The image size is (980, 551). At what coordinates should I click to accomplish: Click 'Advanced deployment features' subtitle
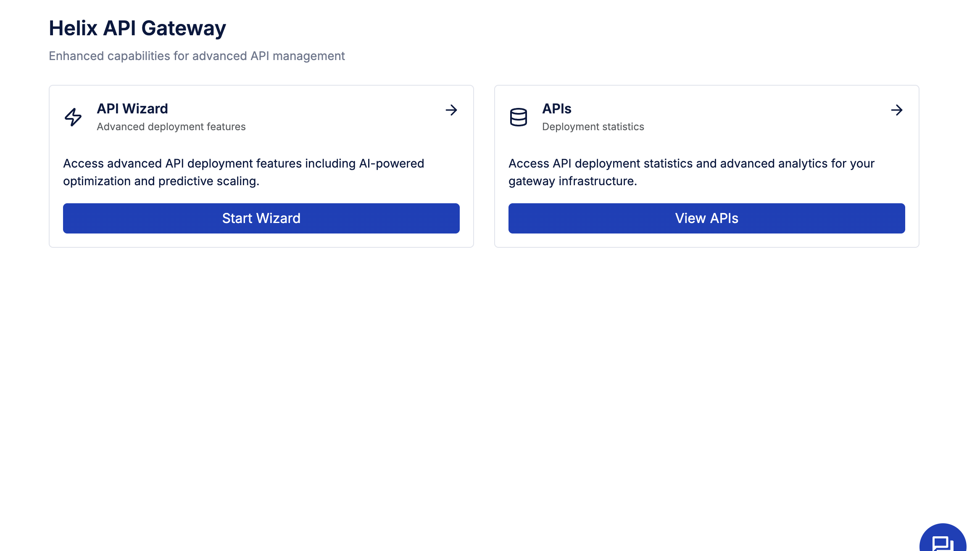[171, 127]
